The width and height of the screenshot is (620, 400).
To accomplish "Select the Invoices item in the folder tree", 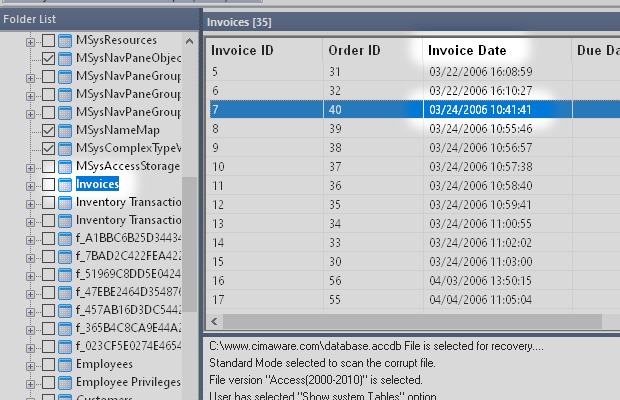I will (x=97, y=184).
